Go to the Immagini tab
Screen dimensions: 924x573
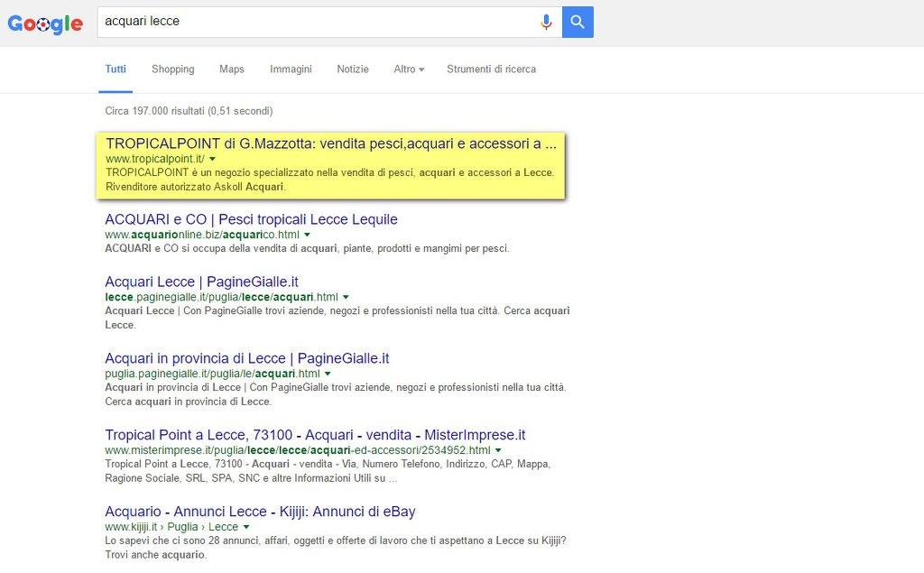pyautogui.click(x=291, y=69)
